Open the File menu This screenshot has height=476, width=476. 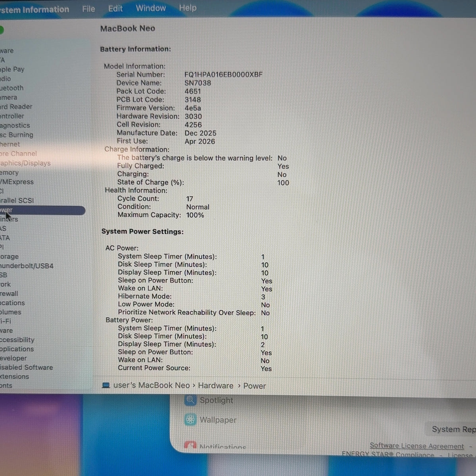click(x=88, y=9)
